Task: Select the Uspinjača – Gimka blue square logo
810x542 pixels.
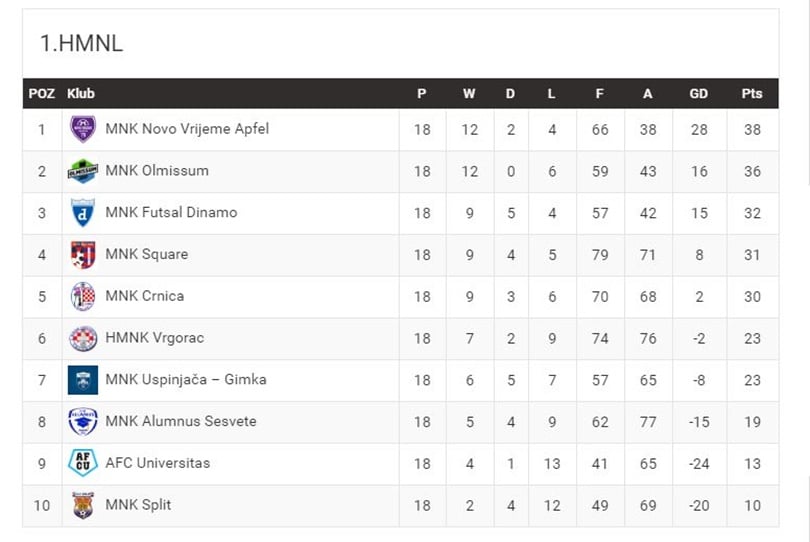Action: (83, 380)
